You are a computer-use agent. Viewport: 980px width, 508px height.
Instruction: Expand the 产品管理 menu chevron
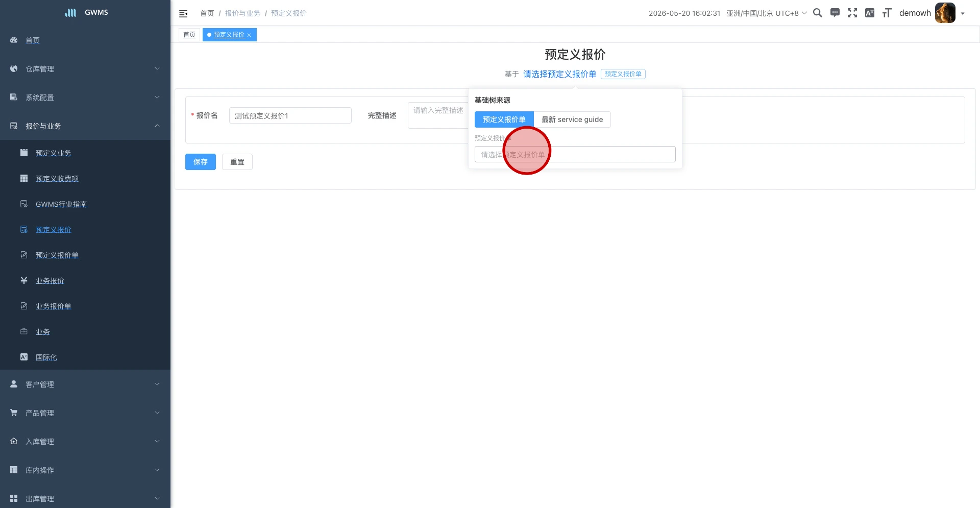(157, 413)
